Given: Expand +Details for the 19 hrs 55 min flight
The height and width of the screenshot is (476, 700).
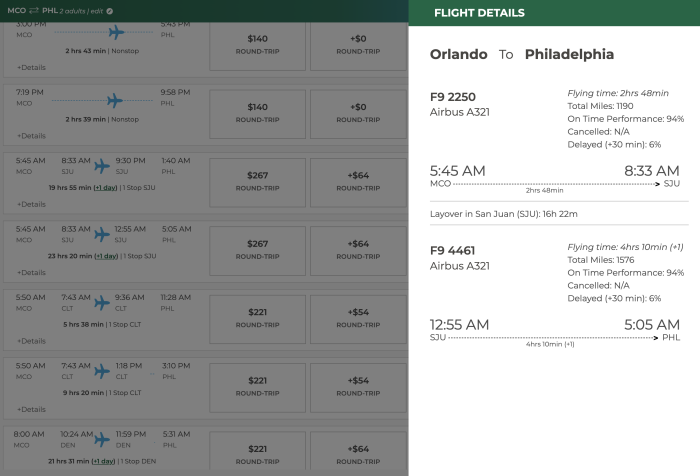Looking at the screenshot, I should (x=31, y=204).
